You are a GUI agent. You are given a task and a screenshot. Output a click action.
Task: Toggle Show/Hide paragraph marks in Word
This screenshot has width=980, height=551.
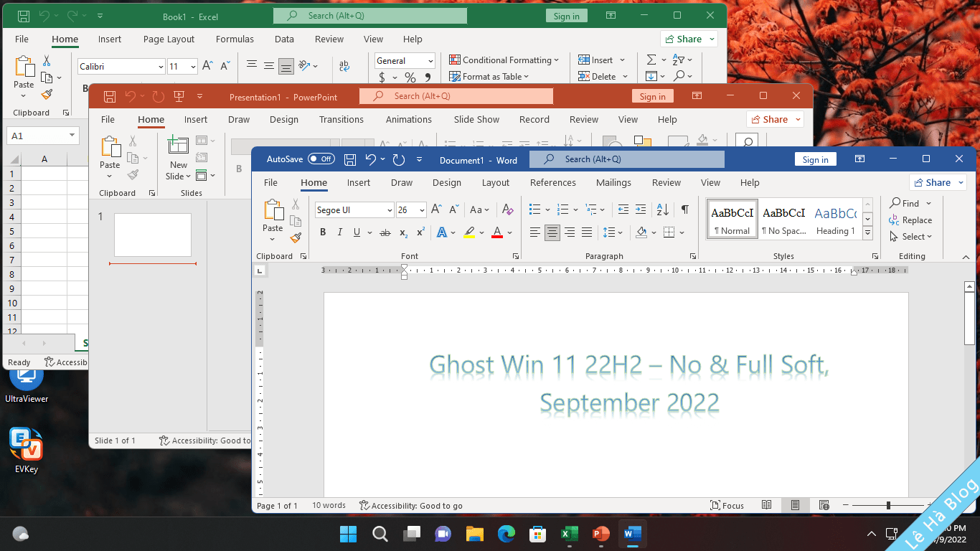click(685, 209)
